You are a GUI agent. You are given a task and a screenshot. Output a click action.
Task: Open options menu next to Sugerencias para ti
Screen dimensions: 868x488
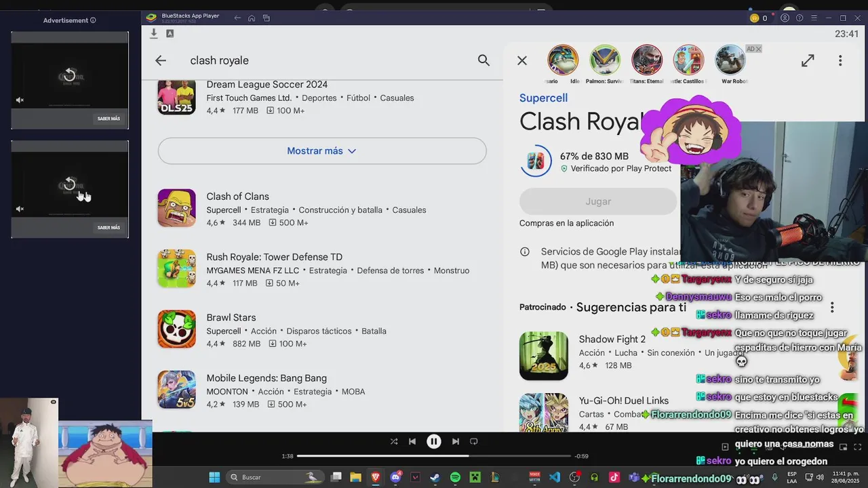(x=832, y=307)
